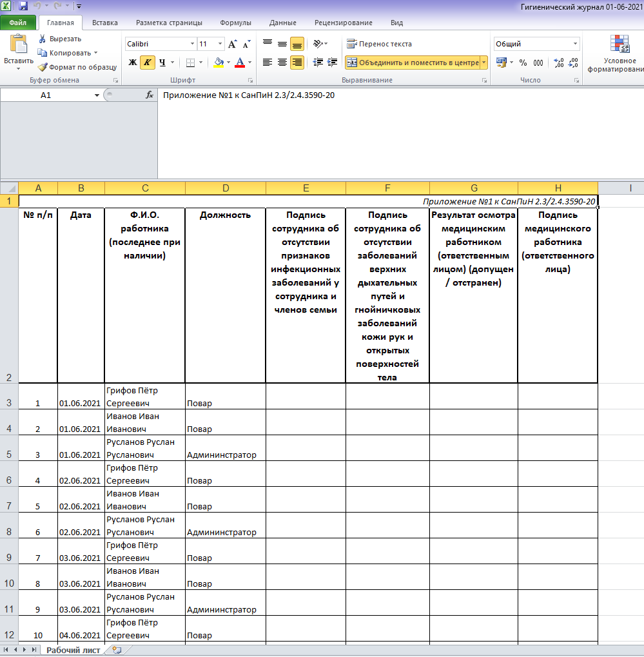Toggle Merge and Center (Объединить и поместить в центре)
Screen dimensions: 644x657
(x=413, y=63)
